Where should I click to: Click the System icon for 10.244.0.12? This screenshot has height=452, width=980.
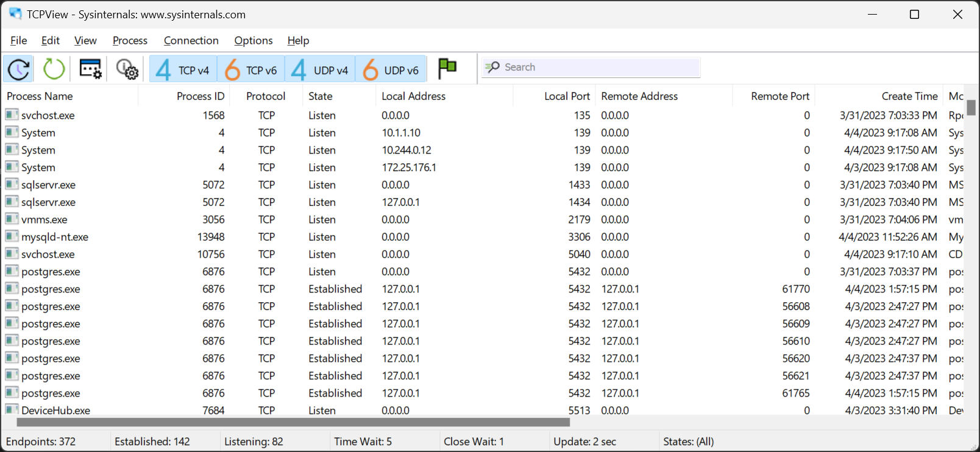(x=12, y=149)
